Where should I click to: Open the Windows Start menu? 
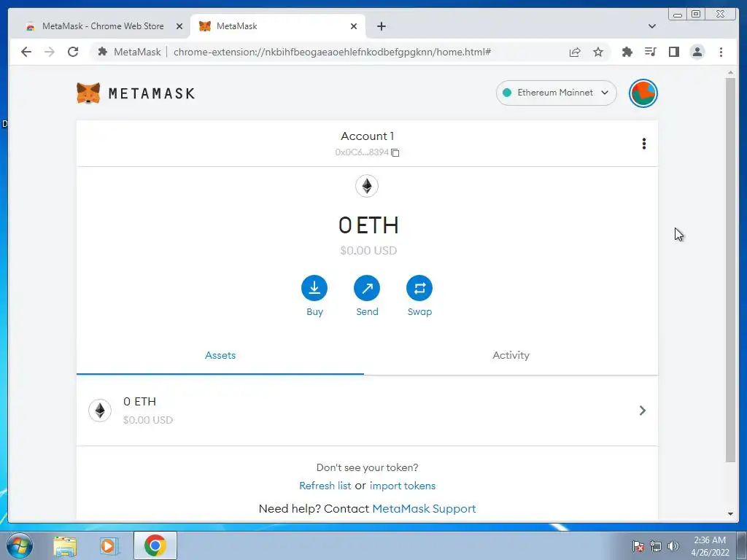(x=19, y=545)
